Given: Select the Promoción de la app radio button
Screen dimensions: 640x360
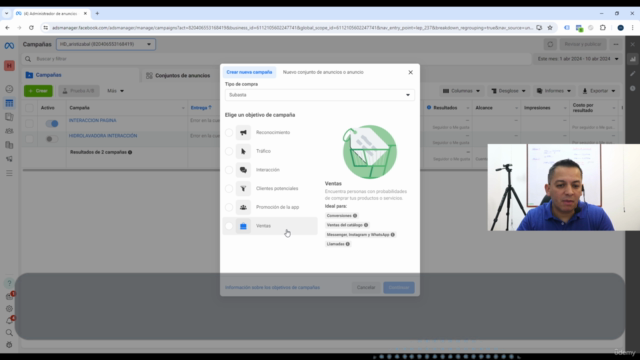Looking at the screenshot, I should click(x=229, y=207).
